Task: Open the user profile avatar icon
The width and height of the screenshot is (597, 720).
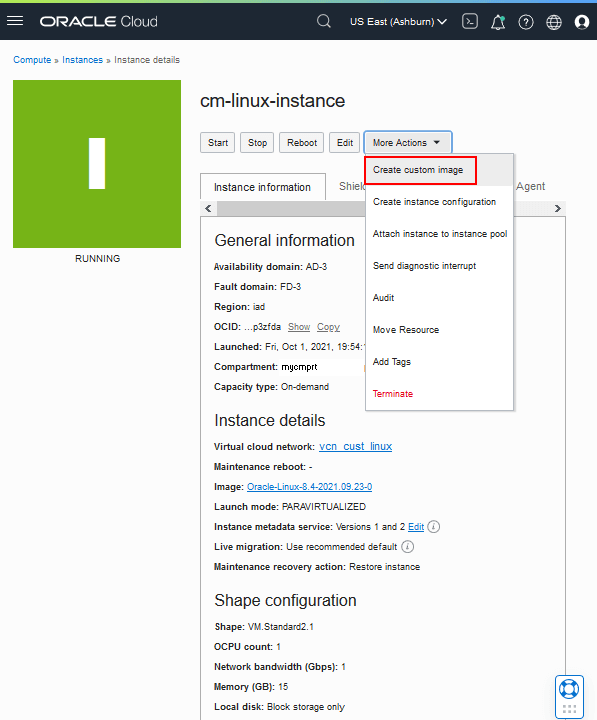Action: click(x=582, y=22)
